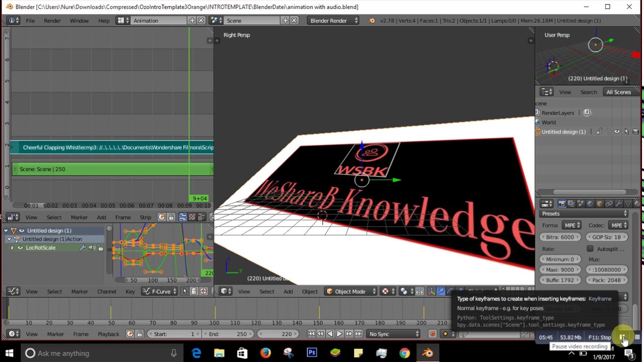644x362 pixels.
Task: Toggle visibility eye of Untitled design (1) channel
Action: coord(22,230)
